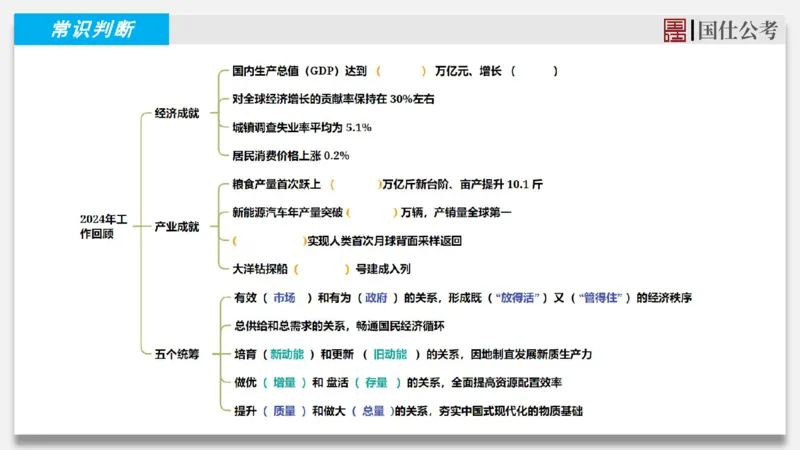Viewport: 800px width, 450px height.
Task: Click the text 的经济秩序
Action: coord(664,297)
